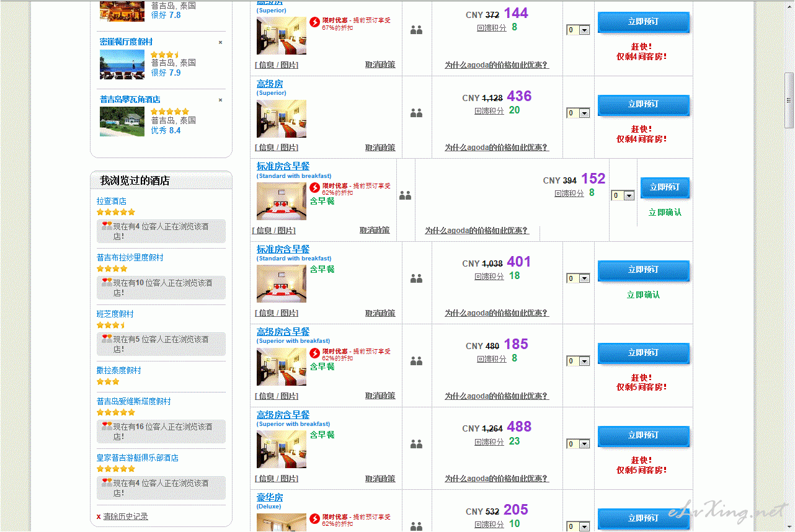Click the red x beside 清除历史记录
This screenshot has width=795, height=532.
coord(99,517)
